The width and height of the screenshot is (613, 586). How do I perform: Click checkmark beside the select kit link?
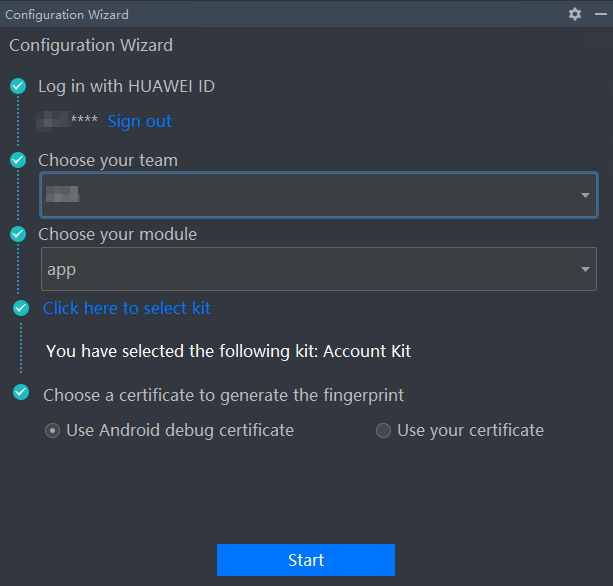pyautogui.click(x=22, y=308)
